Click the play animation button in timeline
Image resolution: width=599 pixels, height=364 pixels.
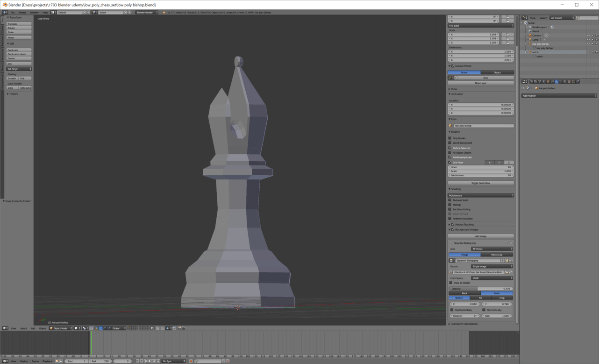click(x=150, y=361)
